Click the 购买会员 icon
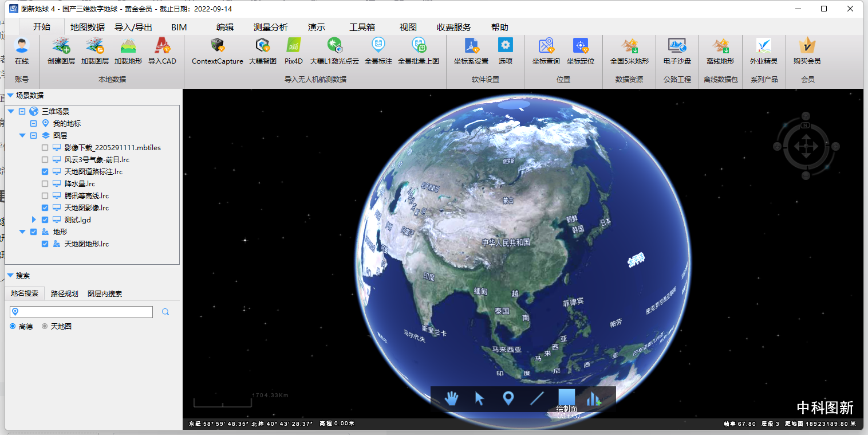The image size is (868, 435). click(807, 46)
